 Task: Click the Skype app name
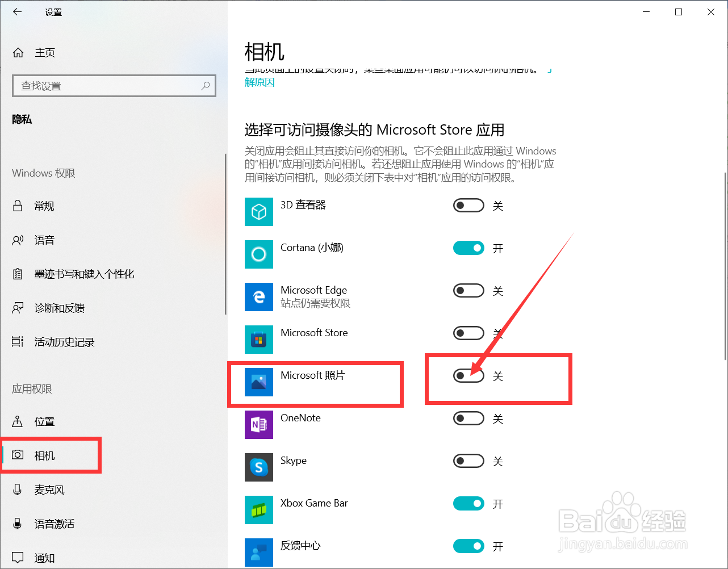point(294,461)
